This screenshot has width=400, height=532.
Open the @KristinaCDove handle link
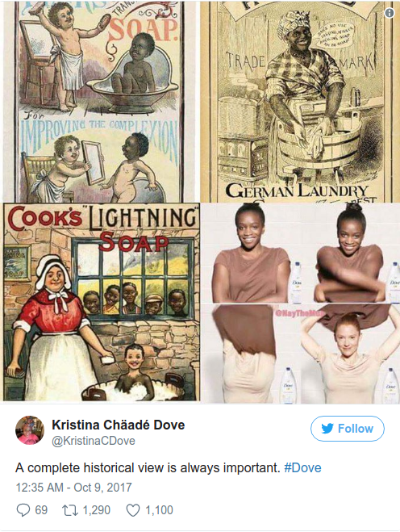(x=94, y=441)
